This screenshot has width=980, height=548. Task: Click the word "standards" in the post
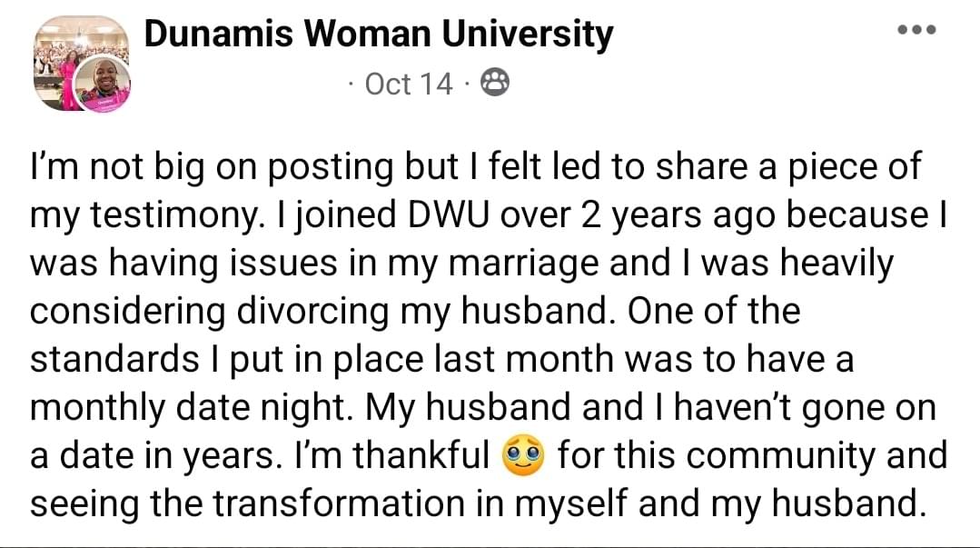coord(114,360)
